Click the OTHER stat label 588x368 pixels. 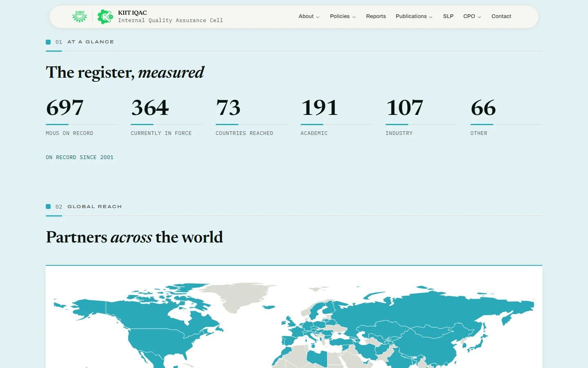(x=479, y=133)
